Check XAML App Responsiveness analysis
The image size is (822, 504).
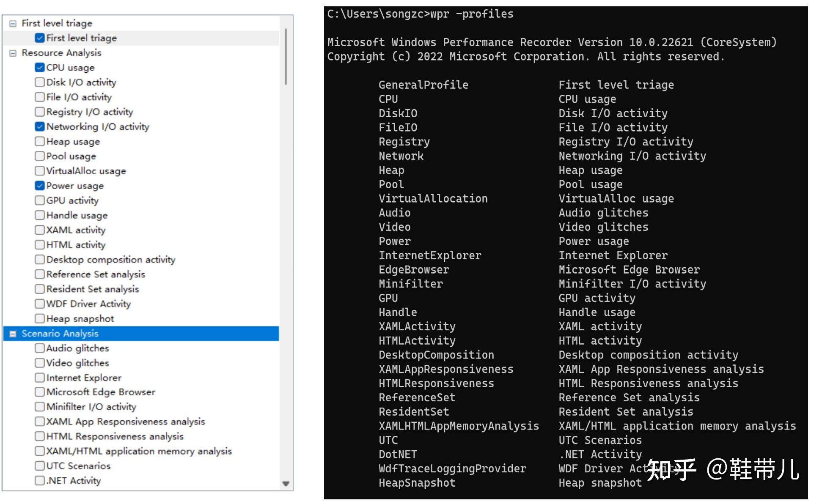pos(40,422)
